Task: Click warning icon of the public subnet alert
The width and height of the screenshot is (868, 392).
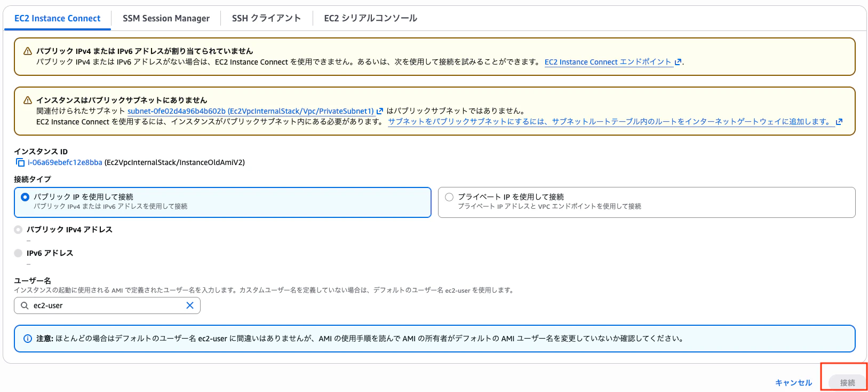Action: coord(28,100)
